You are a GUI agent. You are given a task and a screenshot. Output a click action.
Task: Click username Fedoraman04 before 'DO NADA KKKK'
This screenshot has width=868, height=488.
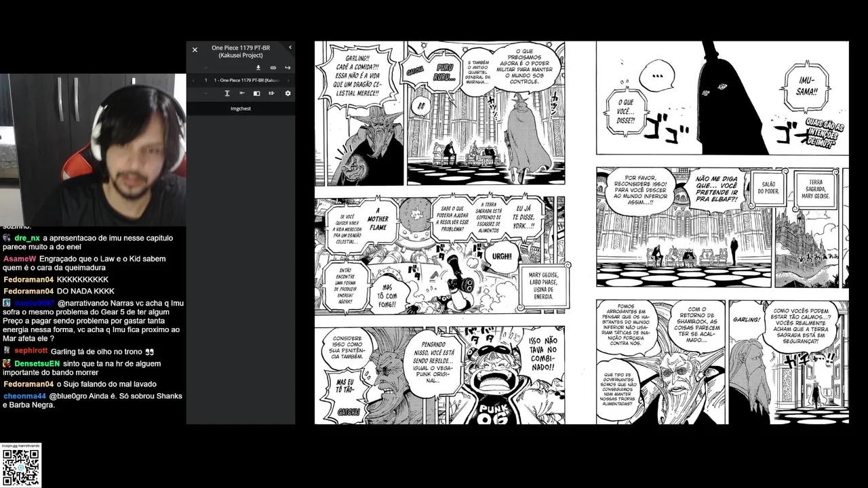tap(28, 291)
